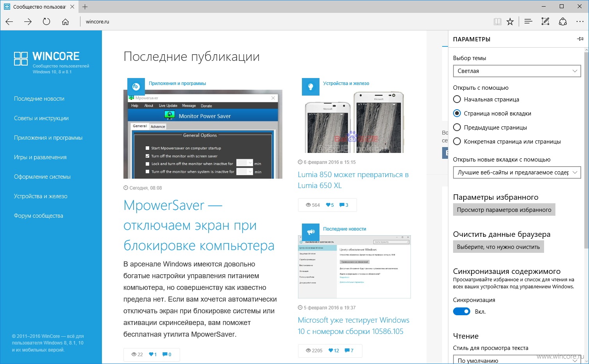Open Microsoft уже тестирует Windows 10 article
Image resolution: width=589 pixels, height=364 pixels.
353,326
